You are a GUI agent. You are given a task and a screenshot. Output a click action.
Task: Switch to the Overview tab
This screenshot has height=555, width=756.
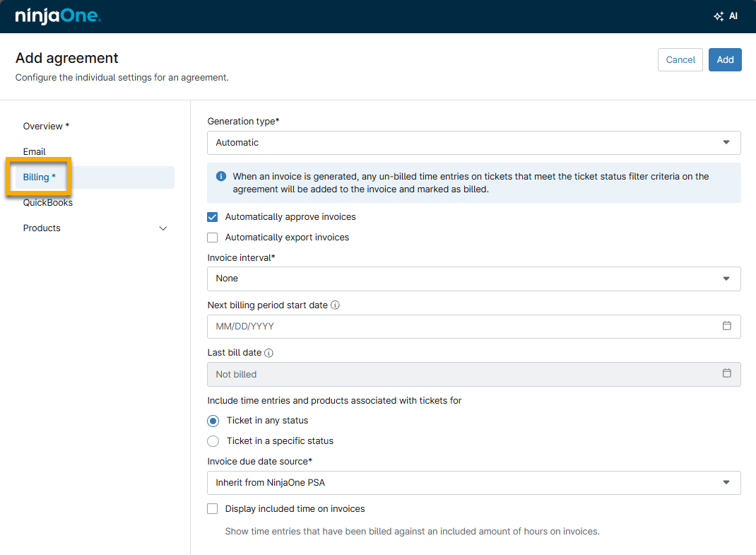click(x=46, y=127)
